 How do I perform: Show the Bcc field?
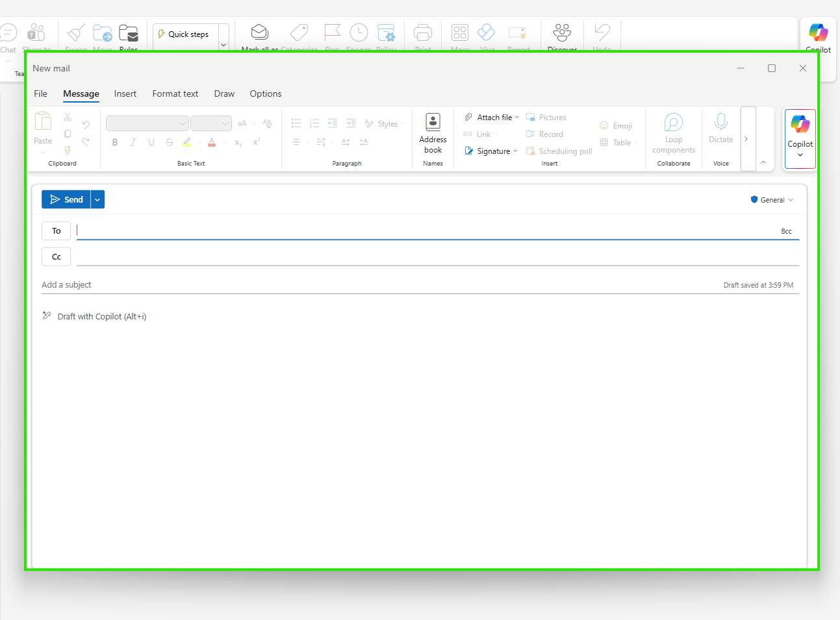[786, 231]
